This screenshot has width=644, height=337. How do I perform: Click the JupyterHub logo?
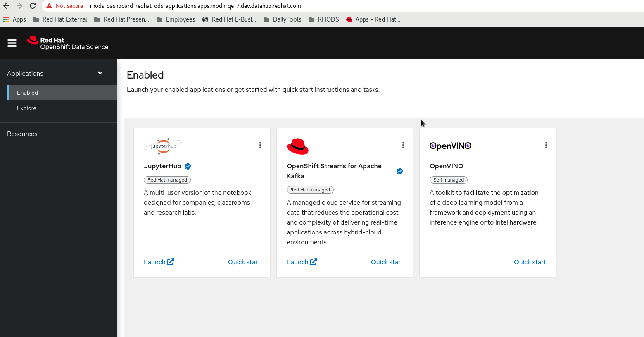163,146
